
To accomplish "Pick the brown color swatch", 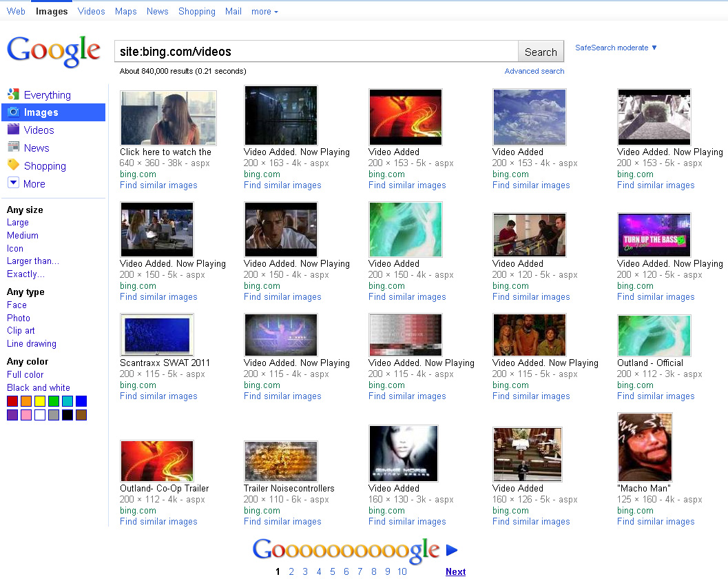I will click(x=81, y=415).
